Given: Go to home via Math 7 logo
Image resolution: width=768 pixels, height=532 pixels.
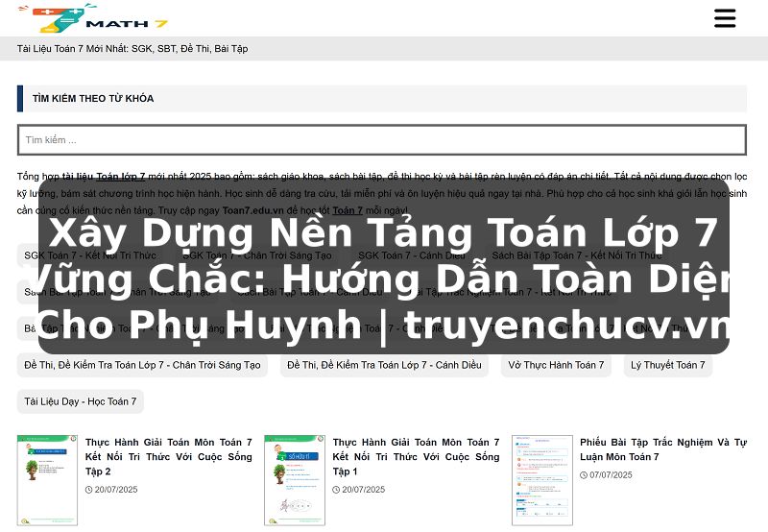Looking at the screenshot, I should pyautogui.click(x=93, y=18).
